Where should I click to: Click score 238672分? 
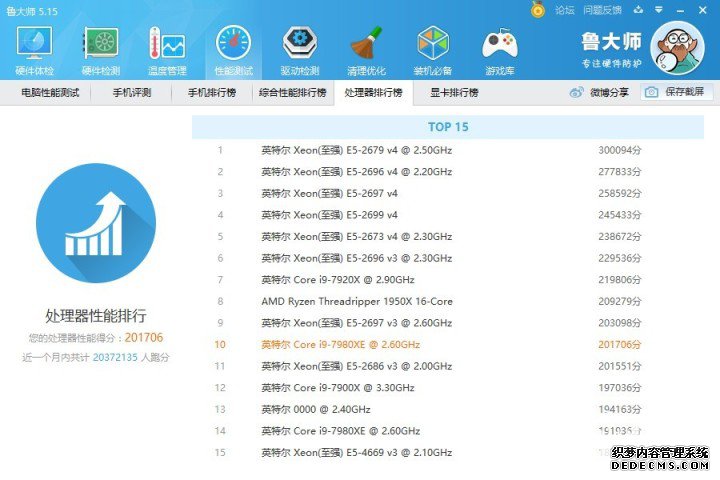(619, 237)
